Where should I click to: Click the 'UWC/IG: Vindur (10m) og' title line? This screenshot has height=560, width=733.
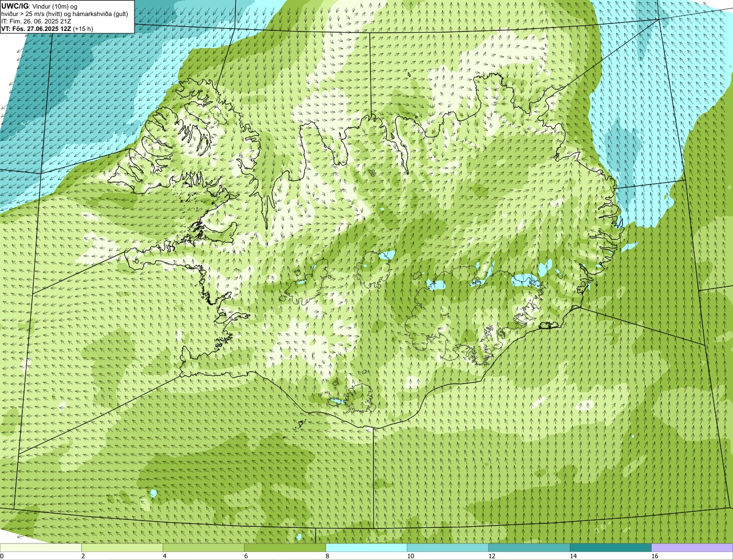point(39,6)
